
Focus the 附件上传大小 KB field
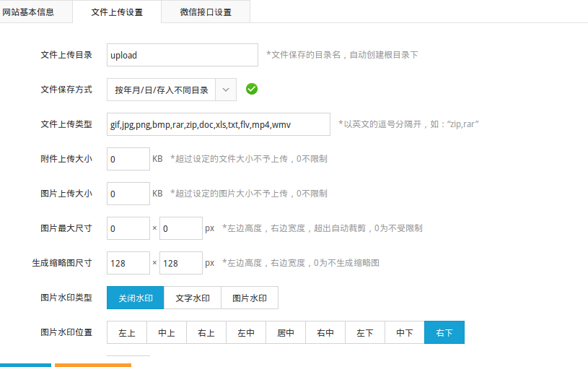(x=128, y=159)
